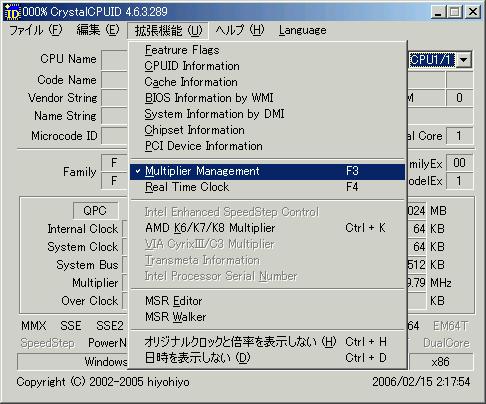Open MSR Editor
This screenshot has height=404, width=486.
(x=268, y=301)
